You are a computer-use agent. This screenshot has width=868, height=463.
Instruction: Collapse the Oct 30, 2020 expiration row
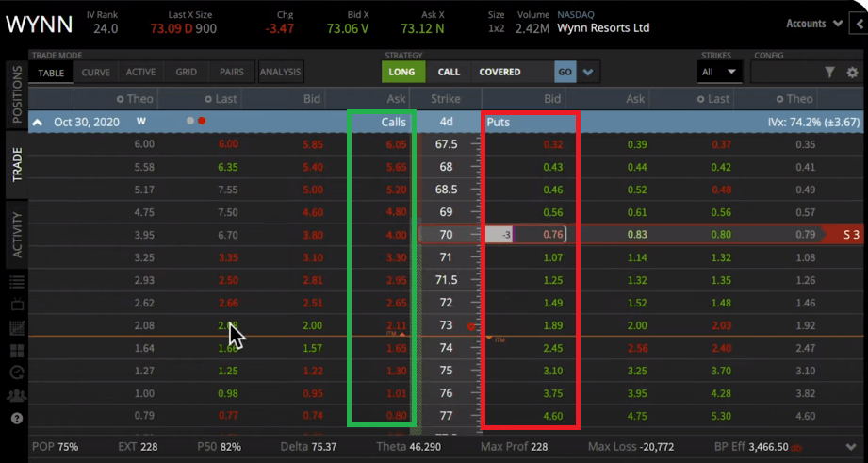pos(39,122)
